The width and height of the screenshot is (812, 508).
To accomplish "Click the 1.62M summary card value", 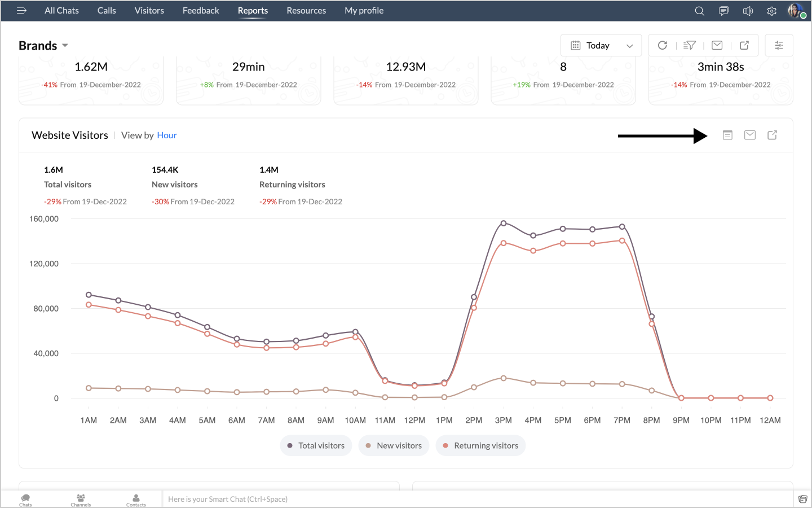I will [91, 67].
